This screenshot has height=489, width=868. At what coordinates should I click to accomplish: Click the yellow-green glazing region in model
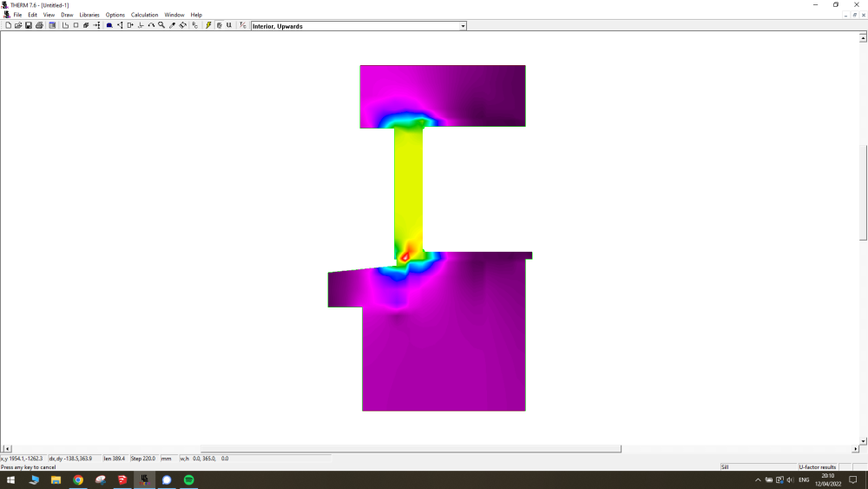(409, 188)
